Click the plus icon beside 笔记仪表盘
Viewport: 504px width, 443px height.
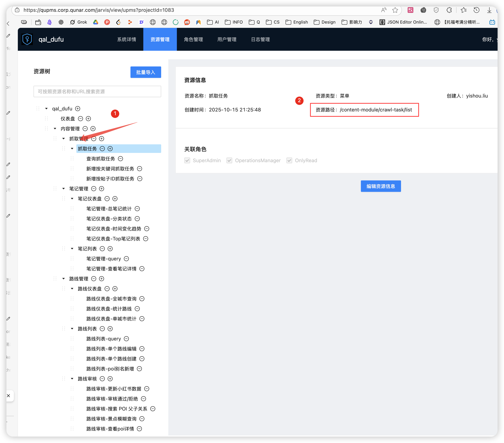[115, 199]
